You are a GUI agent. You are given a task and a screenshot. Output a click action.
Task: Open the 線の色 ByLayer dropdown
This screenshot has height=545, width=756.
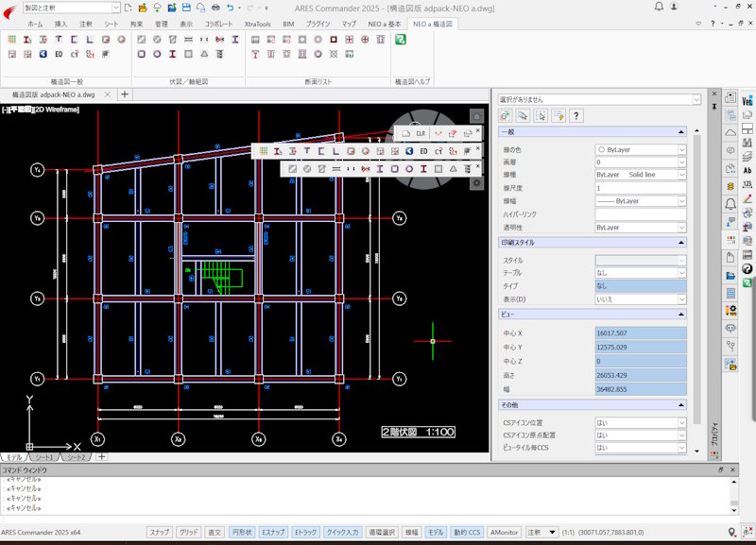coord(681,149)
